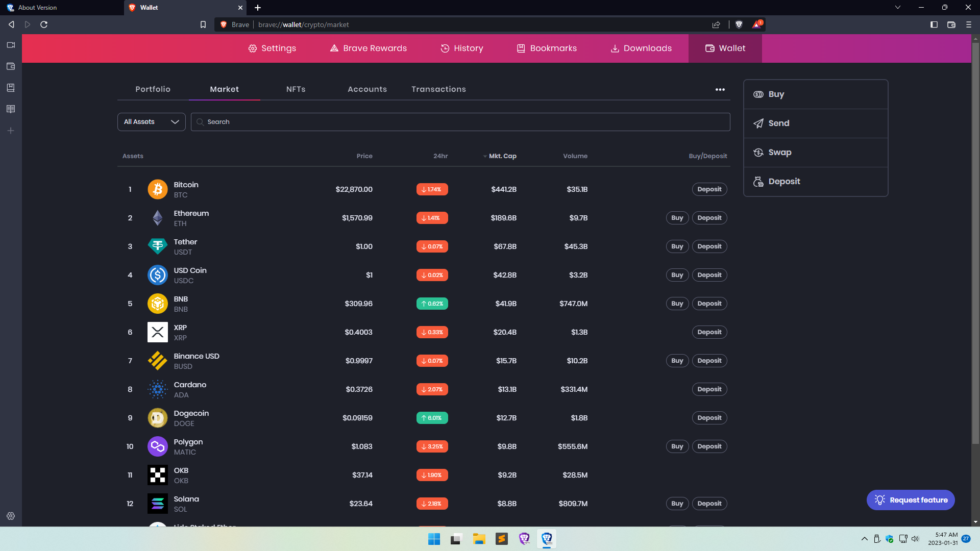Open Downloads from the top navigation
980x551 pixels.
(641, 48)
